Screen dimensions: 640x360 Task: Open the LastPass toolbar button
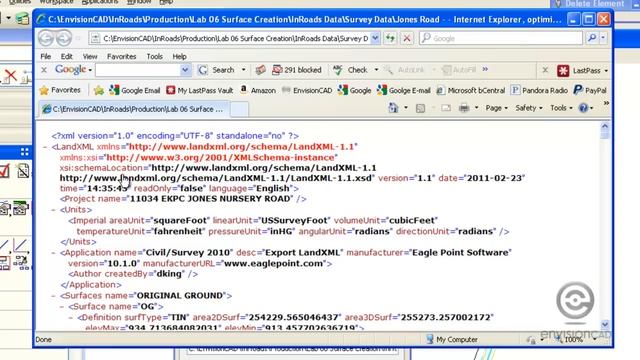[x=580, y=71]
